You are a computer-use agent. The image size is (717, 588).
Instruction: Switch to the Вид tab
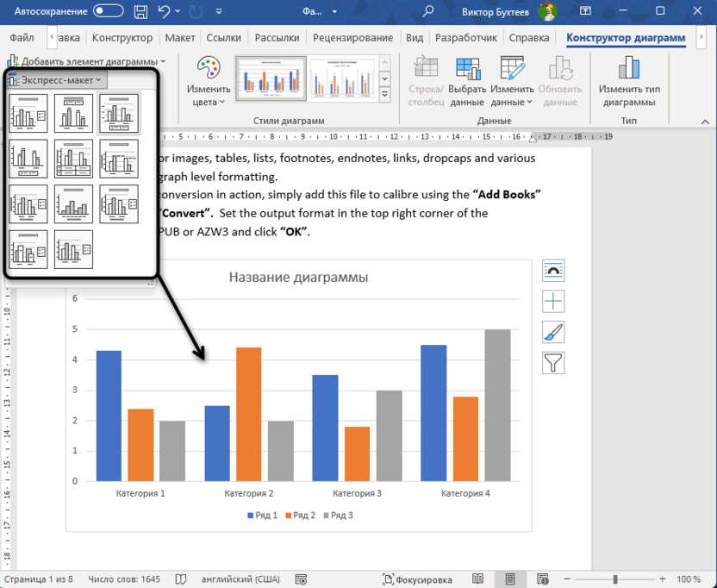[415, 38]
